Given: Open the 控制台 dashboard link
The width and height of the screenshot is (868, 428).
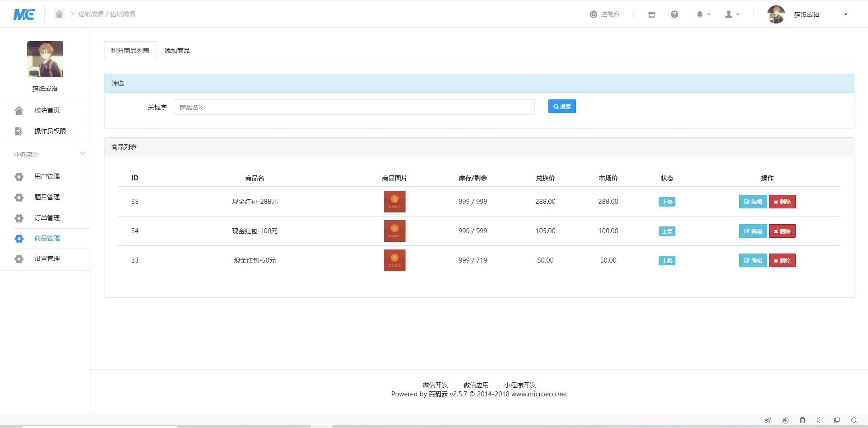Looking at the screenshot, I should pyautogui.click(x=605, y=14).
